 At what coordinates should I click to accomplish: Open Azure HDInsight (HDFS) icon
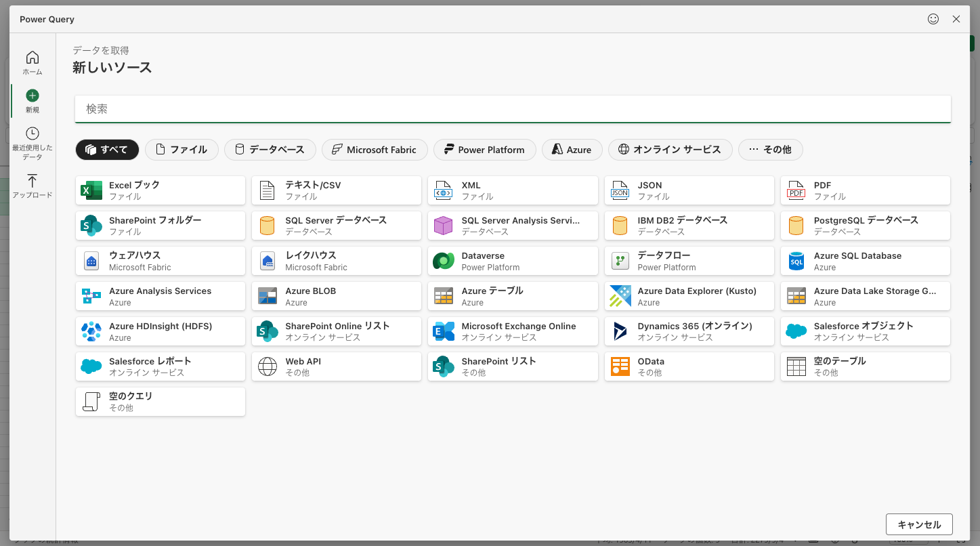[91, 331]
